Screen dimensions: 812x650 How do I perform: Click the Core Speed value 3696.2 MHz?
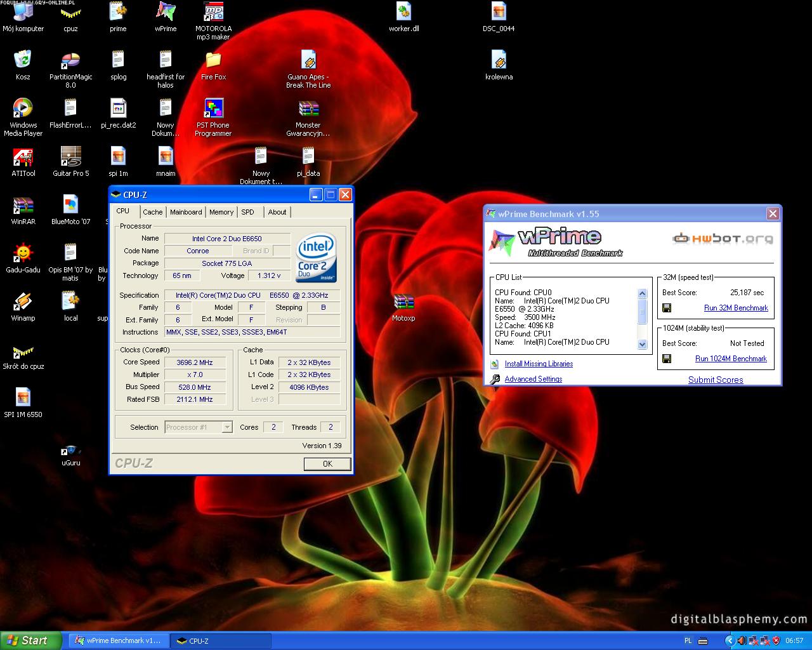[195, 362]
